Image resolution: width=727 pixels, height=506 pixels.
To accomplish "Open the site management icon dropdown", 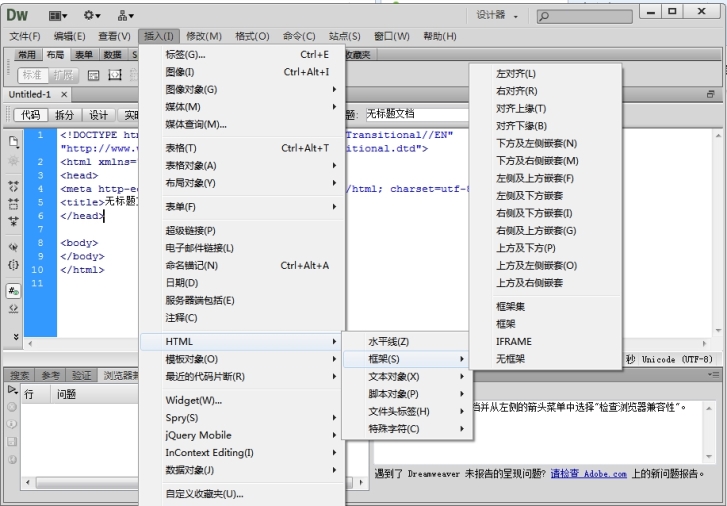I will (x=125, y=15).
